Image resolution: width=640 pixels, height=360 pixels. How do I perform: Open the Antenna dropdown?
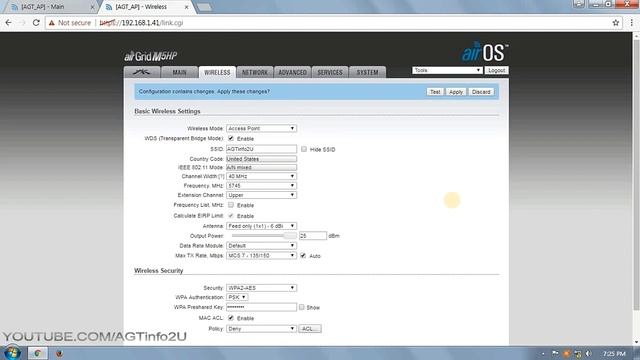point(261,226)
